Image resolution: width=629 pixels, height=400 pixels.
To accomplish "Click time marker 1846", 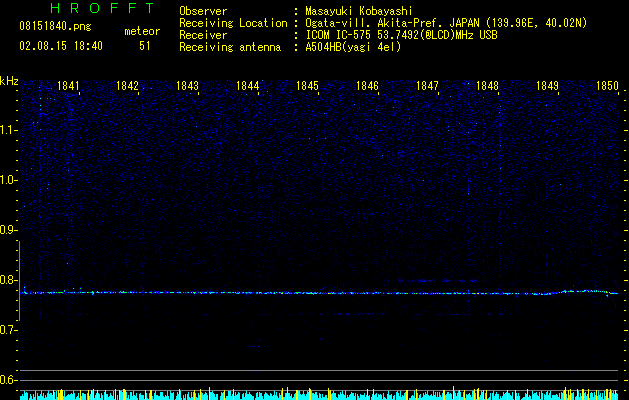I will (x=367, y=86).
